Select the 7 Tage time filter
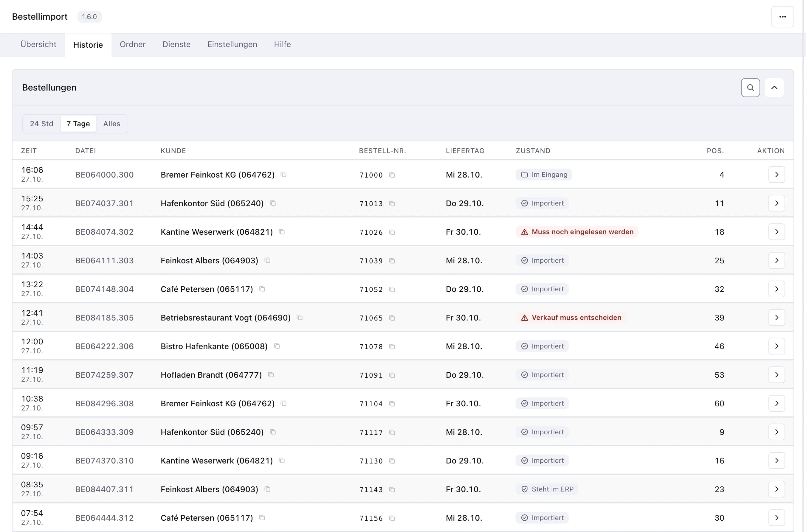 (78, 124)
